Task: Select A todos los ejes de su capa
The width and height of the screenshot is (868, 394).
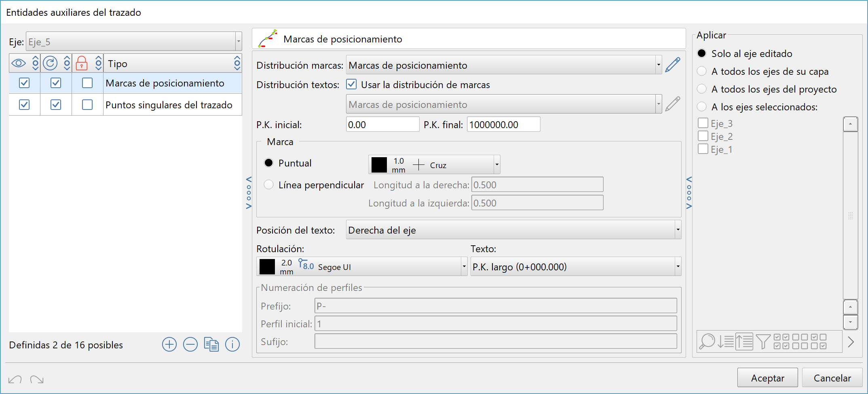Action: (x=702, y=71)
